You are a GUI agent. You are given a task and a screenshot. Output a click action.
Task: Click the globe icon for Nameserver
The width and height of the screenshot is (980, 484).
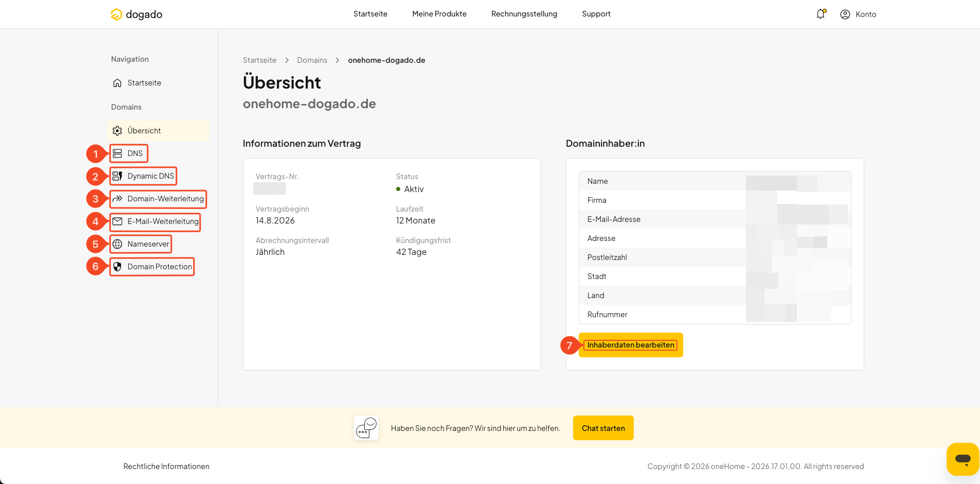click(x=117, y=244)
